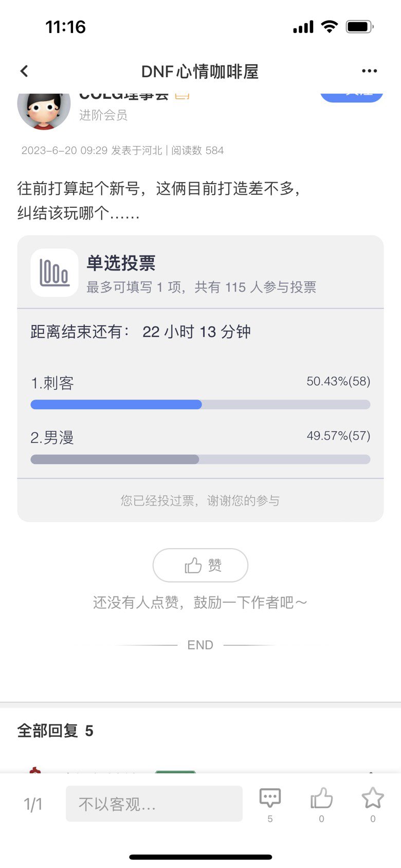401x868 pixels.
Task: Tap the author's cartoon avatar
Action: 44,111
